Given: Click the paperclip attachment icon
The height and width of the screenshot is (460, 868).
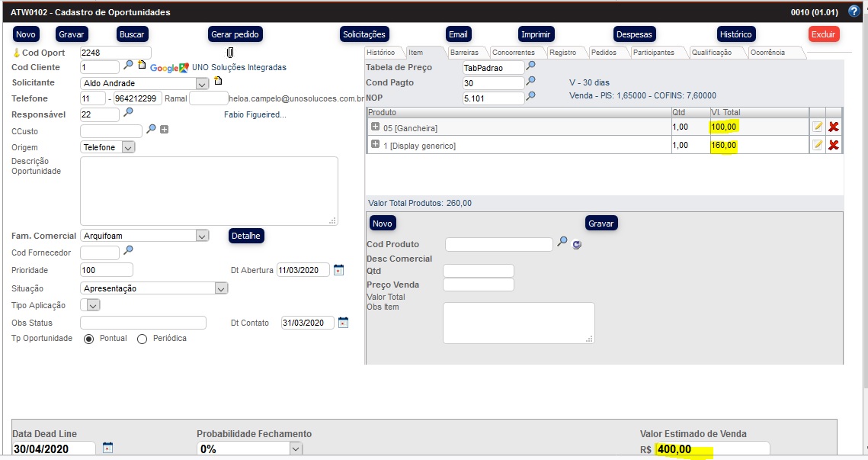Looking at the screenshot, I should 229,53.
